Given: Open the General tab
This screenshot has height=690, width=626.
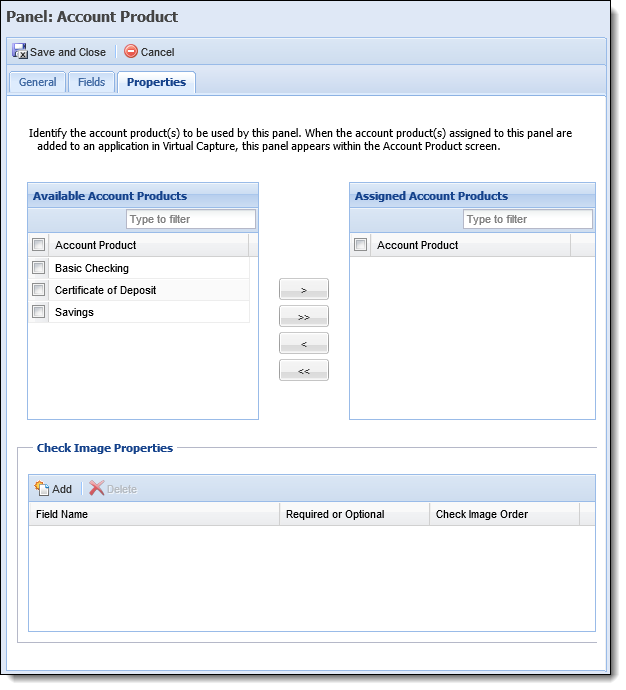Looking at the screenshot, I should point(37,82).
